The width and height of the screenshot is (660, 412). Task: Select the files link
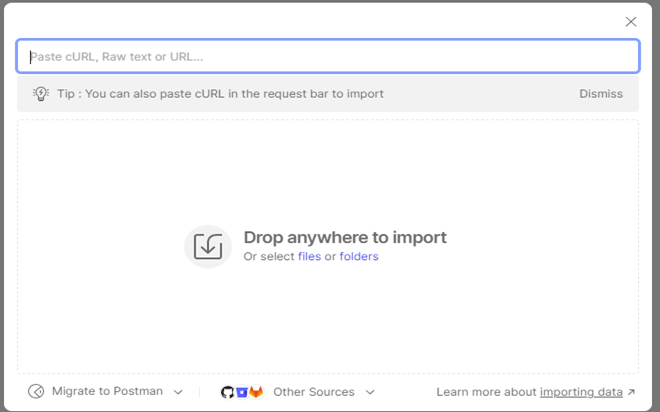coord(309,257)
